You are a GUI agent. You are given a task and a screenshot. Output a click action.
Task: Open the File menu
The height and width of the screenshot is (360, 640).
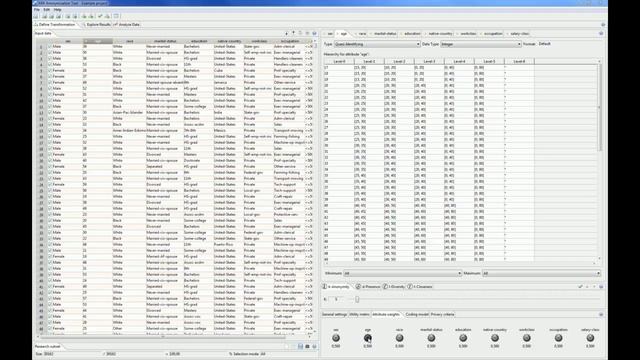(37, 9)
